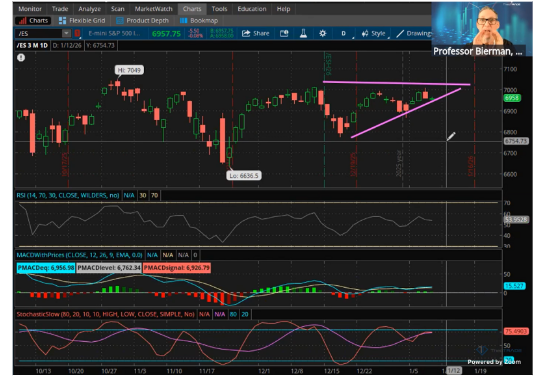Image resolution: width=556 pixels, height=388 pixels.
Task: Click the red symbol link icon
Action: tap(77, 33)
